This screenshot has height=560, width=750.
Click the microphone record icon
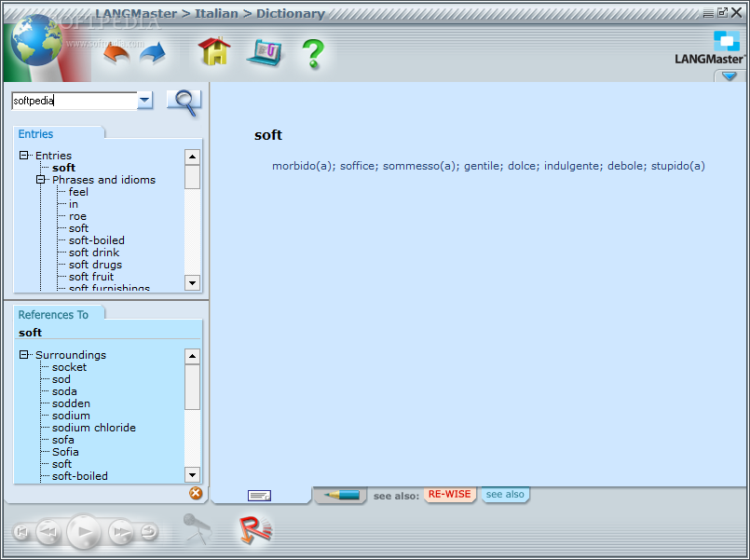(x=198, y=528)
